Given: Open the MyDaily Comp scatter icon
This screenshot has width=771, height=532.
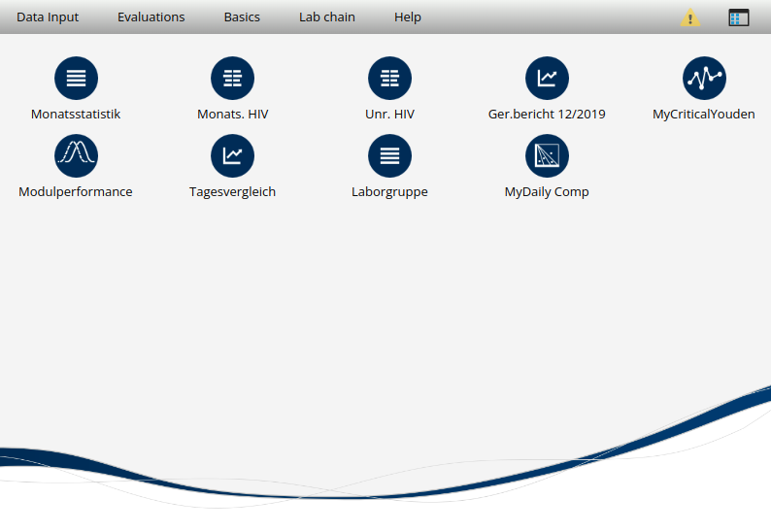Looking at the screenshot, I should (548, 156).
